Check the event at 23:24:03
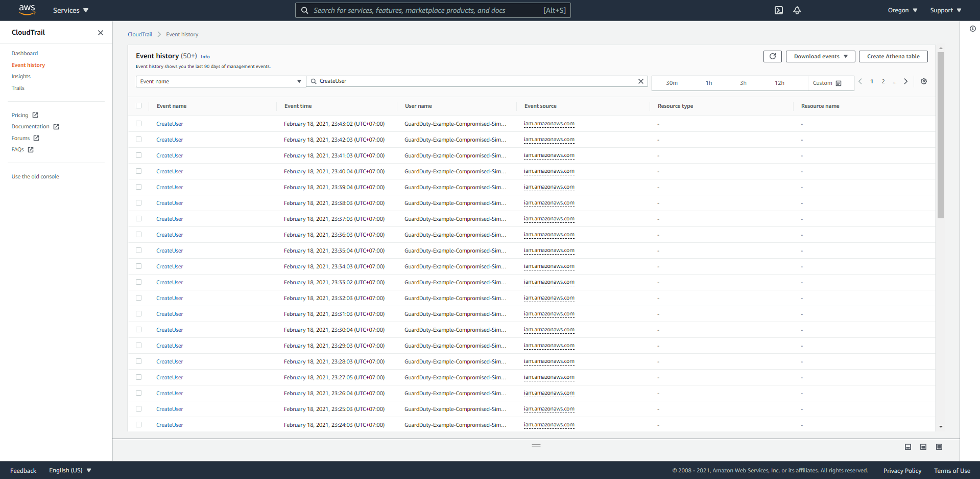The image size is (980, 479). point(138,425)
